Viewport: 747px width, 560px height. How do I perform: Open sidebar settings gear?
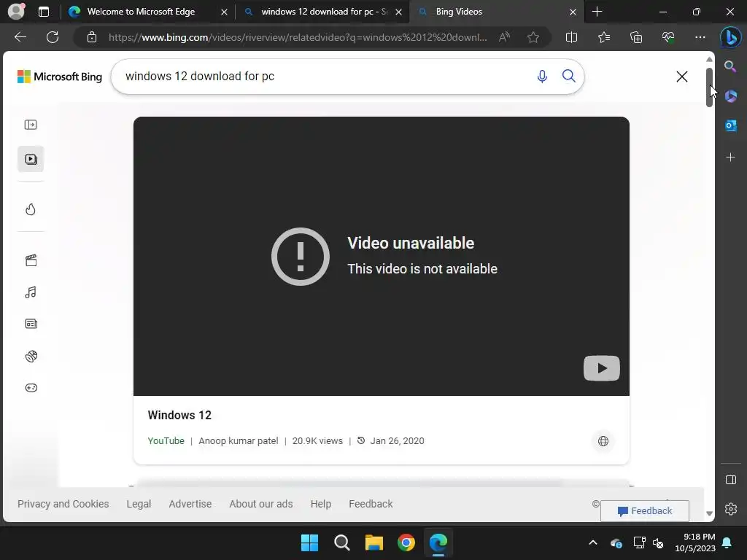pos(730,509)
